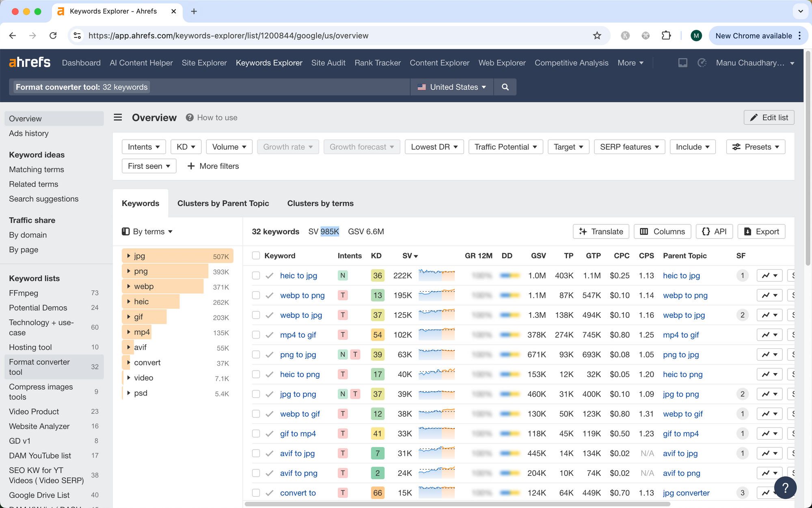This screenshot has height=508, width=812.
Task: Reload the page in Chrome
Action: point(53,36)
